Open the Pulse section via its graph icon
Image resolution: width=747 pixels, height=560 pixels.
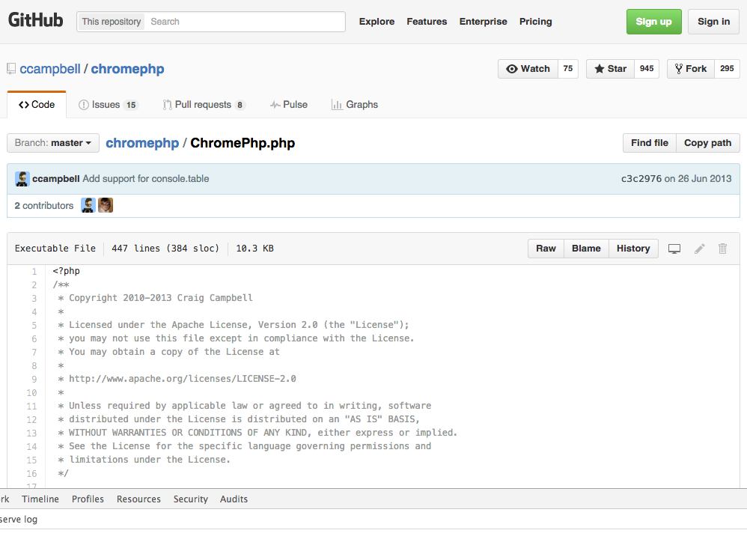click(x=275, y=104)
